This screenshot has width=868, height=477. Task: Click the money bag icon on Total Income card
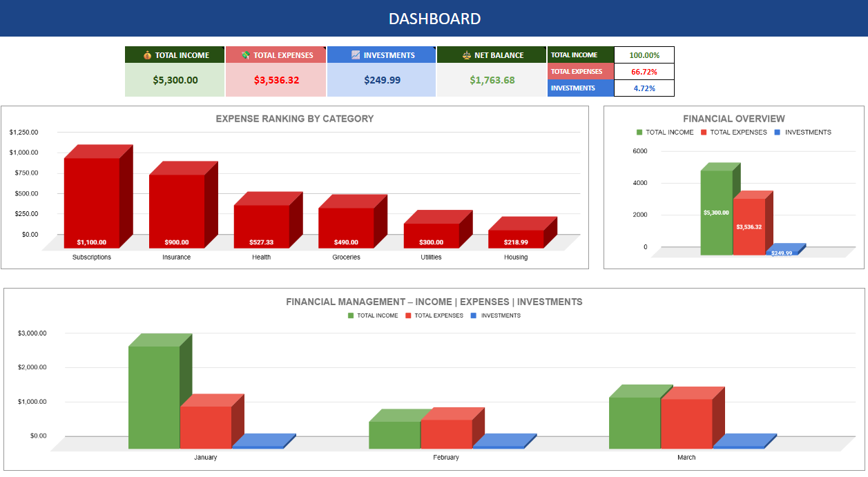coord(146,55)
